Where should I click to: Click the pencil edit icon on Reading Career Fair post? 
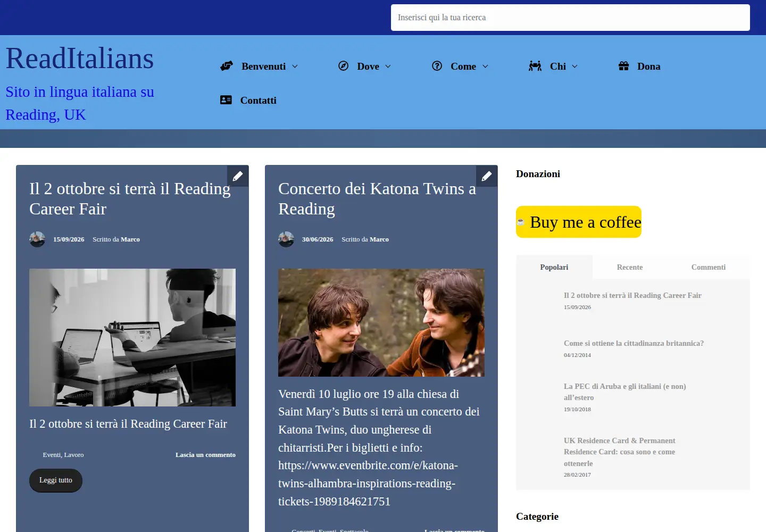coord(238,176)
